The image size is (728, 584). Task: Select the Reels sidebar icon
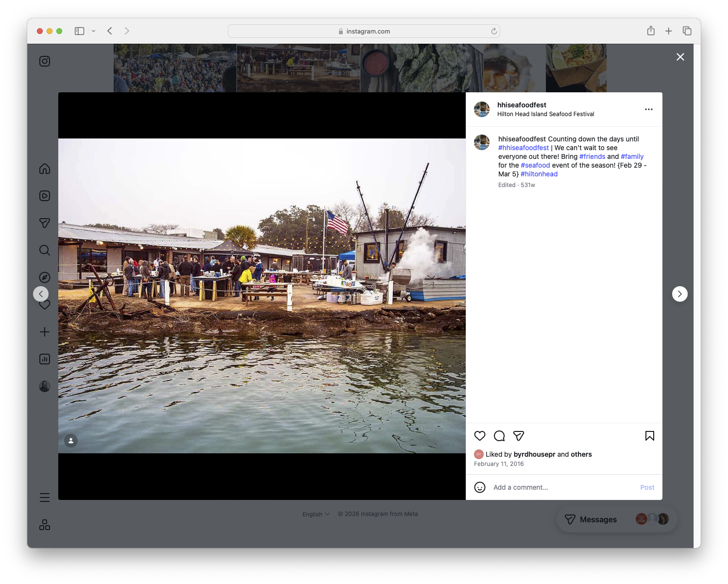coord(44,196)
